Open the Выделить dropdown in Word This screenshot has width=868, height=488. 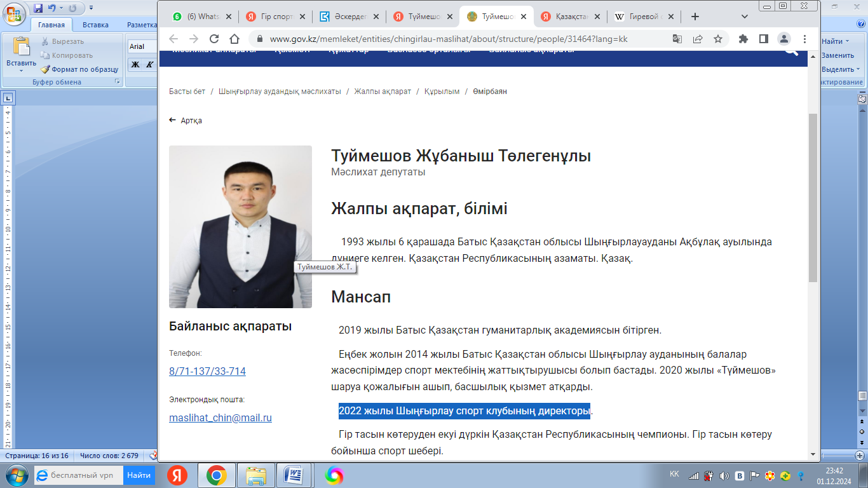point(841,69)
